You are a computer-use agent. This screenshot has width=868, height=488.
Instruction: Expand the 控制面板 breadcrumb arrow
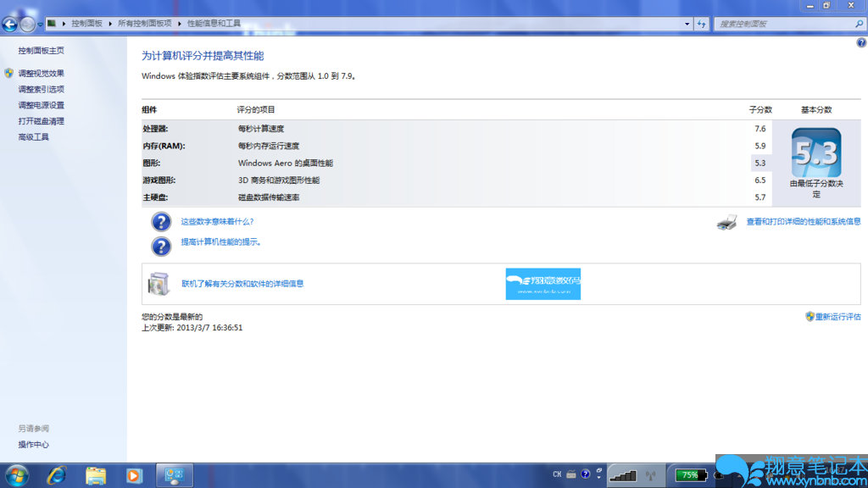(x=112, y=24)
